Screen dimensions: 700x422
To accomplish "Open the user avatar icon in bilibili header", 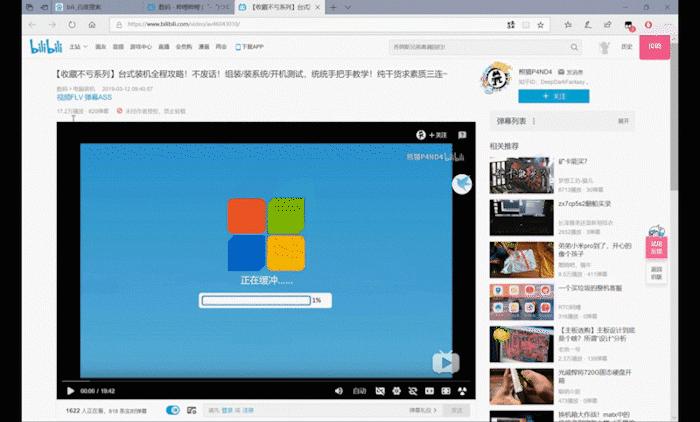I will click(605, 47).
